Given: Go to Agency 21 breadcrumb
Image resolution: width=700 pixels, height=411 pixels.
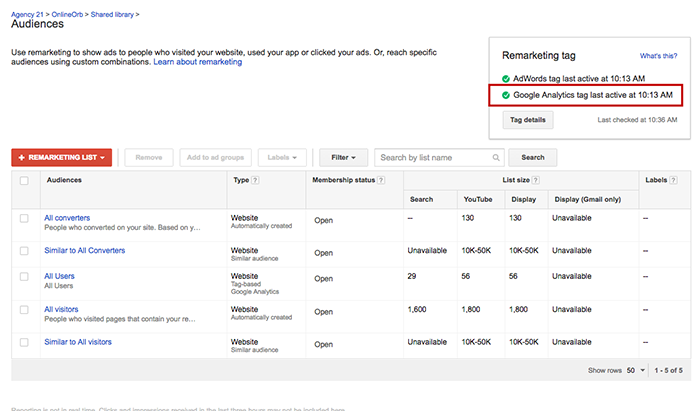Looking at the screenshot, I should point(27,15).
